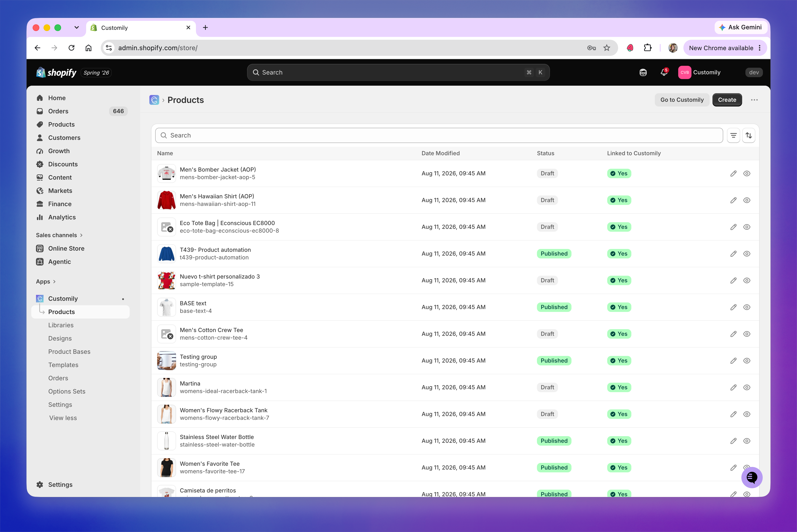Open the Shopify notifications bell

[x=664, y=72]
